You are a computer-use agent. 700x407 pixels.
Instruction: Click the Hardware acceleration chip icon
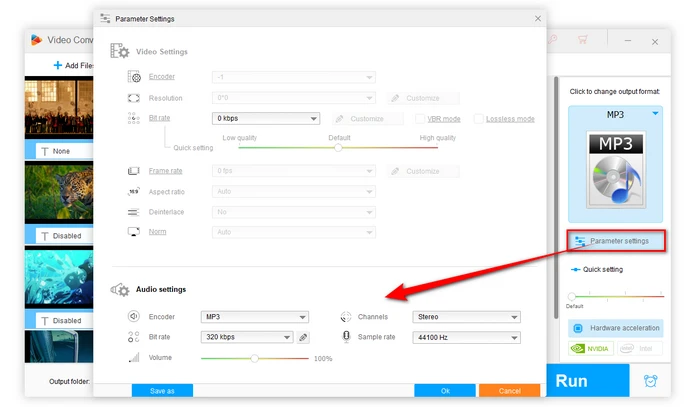(x=578, y=328)
